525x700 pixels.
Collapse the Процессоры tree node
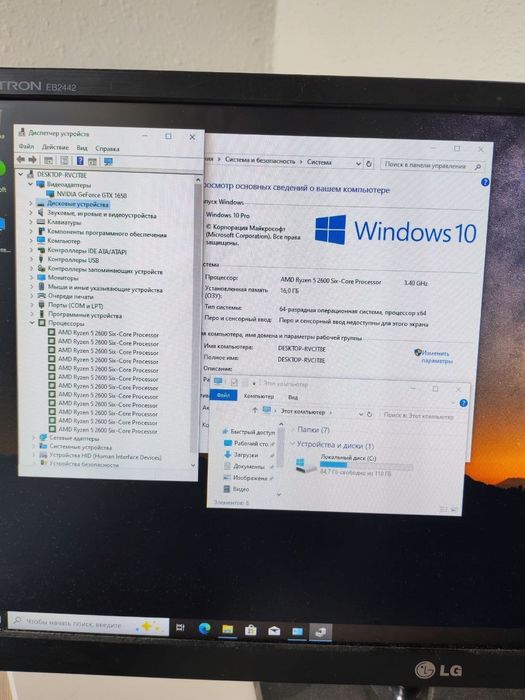click(32, 323)
